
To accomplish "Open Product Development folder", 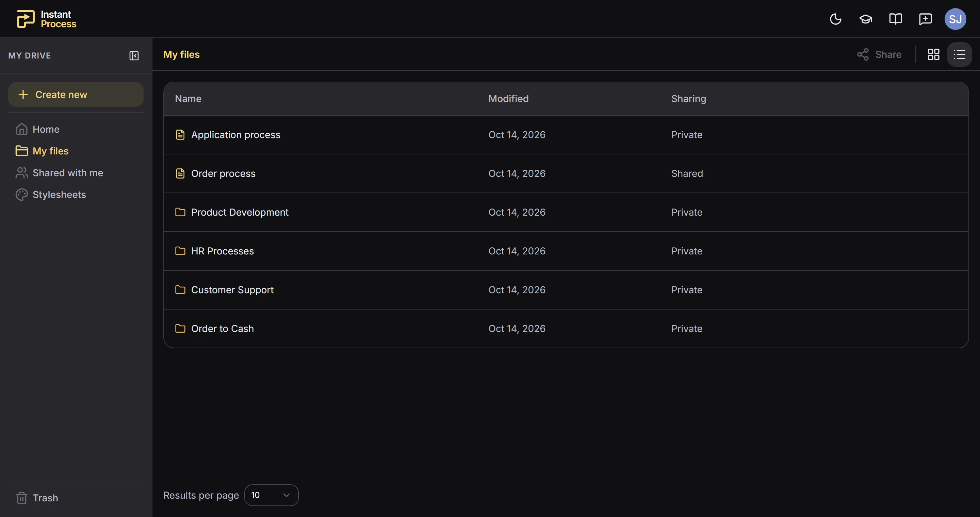I will coord(566,212).
